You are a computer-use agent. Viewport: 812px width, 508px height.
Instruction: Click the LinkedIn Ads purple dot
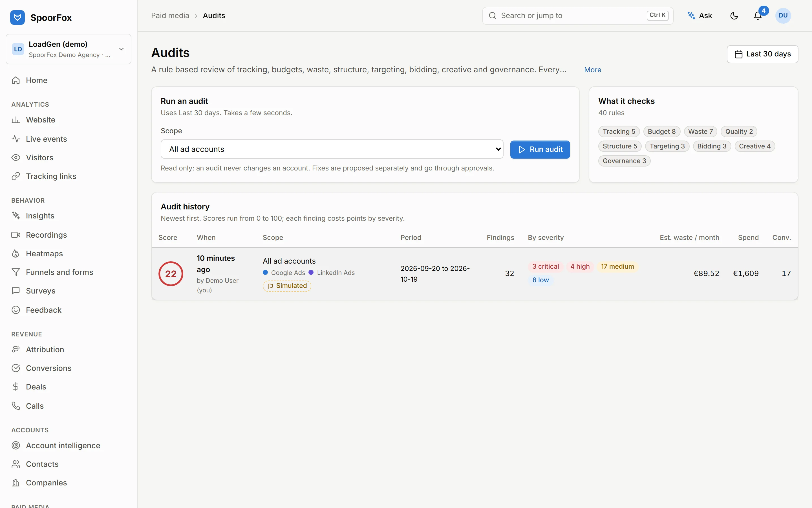[x=311, y=272]
